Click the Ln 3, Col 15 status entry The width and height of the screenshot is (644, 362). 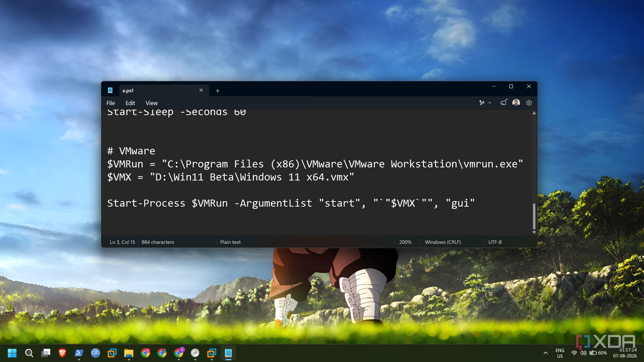click(x=122, y=242)
